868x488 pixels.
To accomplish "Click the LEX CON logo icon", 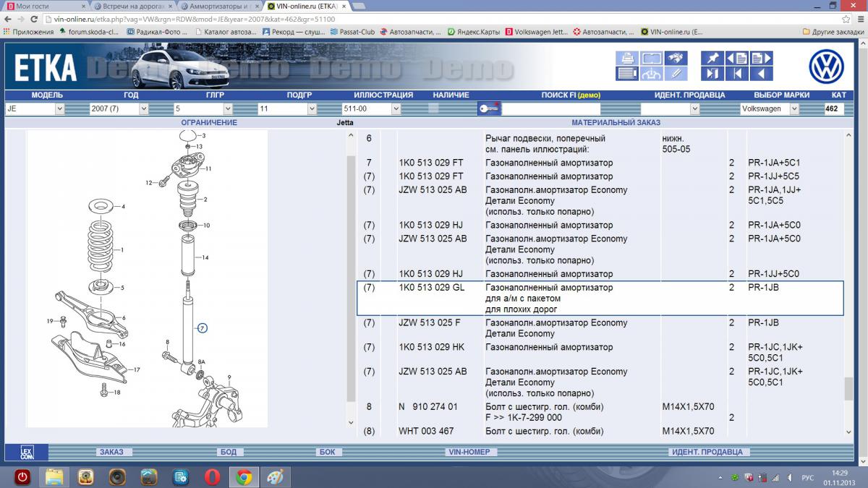I will (28, 452).
